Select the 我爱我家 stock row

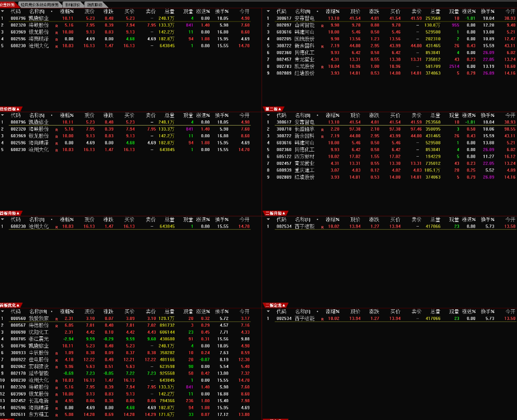pyautogui.click(x=39, y=318)
